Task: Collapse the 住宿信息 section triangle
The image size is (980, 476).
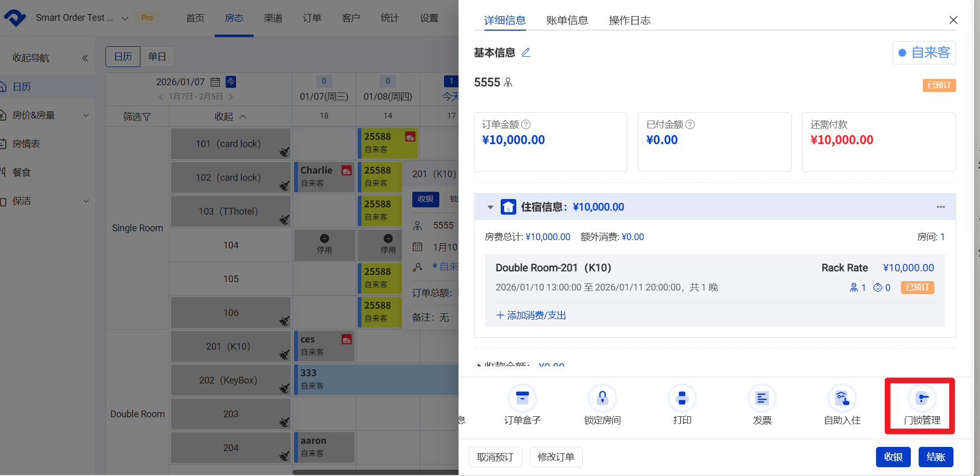Action: point(490,207)
